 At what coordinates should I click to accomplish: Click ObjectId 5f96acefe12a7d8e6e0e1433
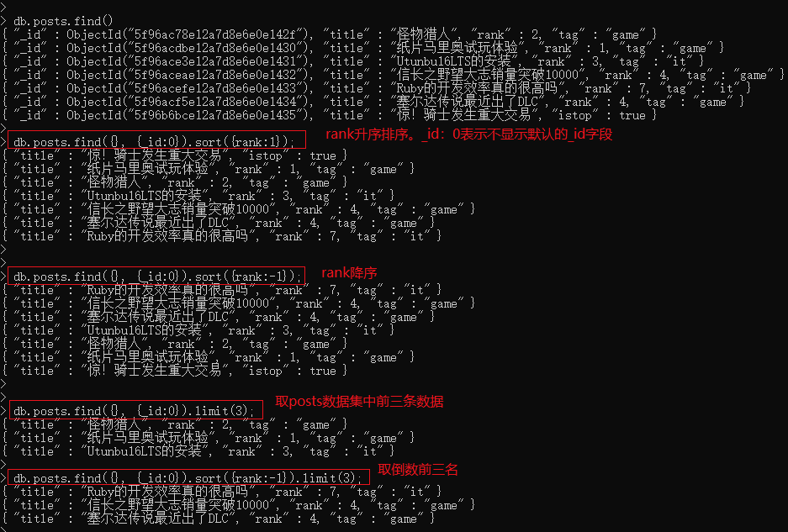pyautogui.click(x=189, y=88)
